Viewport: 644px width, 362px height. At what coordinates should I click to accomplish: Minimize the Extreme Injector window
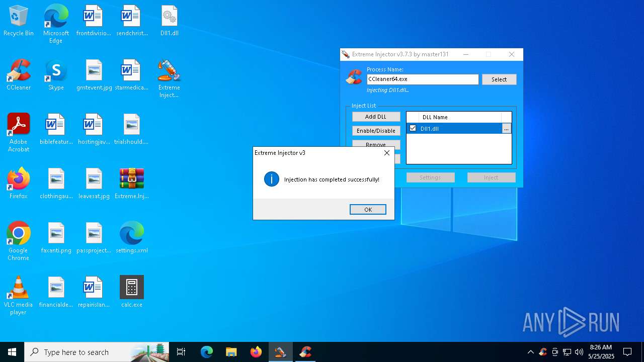tap(465, 54)
